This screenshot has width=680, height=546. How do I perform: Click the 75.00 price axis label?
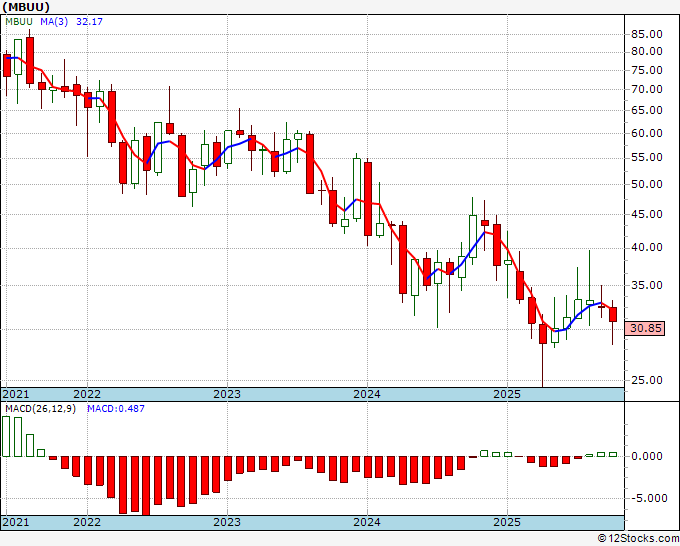pos(647,70)
